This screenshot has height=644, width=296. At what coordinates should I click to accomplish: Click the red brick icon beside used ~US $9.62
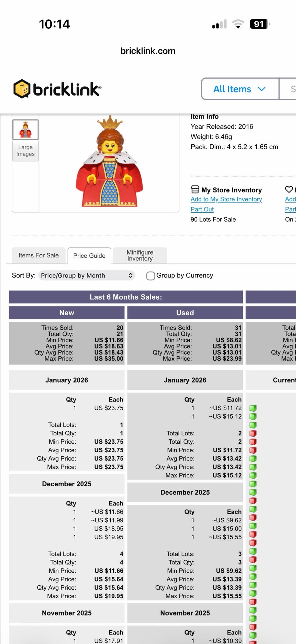click(x=253, y=517)
